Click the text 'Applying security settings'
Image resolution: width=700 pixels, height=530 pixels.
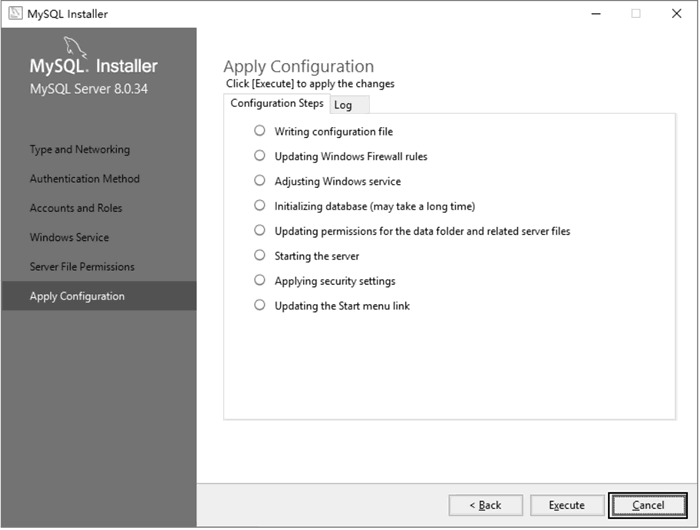coord(335,281)
